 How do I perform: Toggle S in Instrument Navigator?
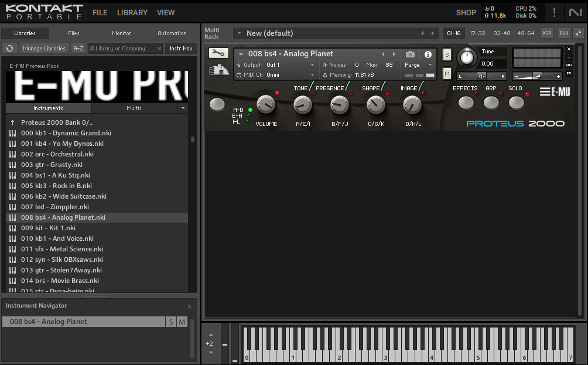pyautogui.click(x=171, y=322)
